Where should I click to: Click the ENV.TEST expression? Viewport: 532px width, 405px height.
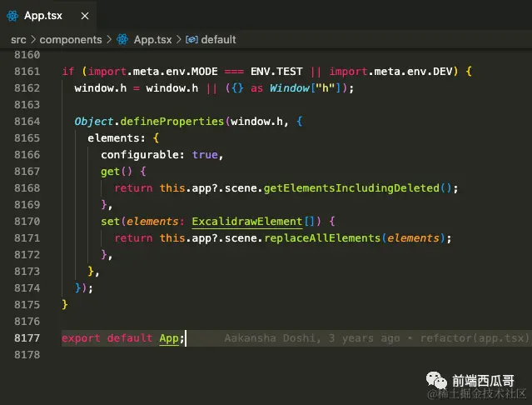[x=276, y=72]
